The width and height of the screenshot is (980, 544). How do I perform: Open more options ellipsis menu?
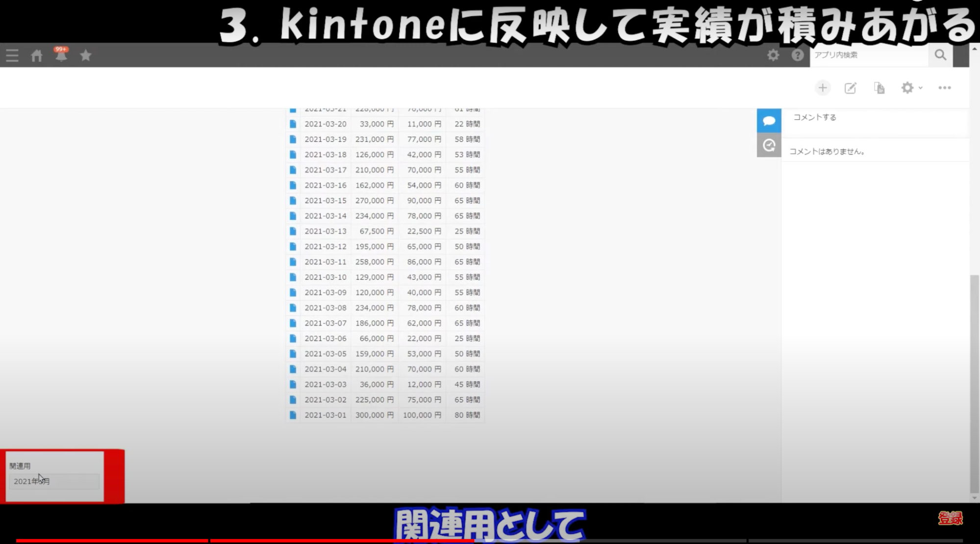(x=945, y=88)
